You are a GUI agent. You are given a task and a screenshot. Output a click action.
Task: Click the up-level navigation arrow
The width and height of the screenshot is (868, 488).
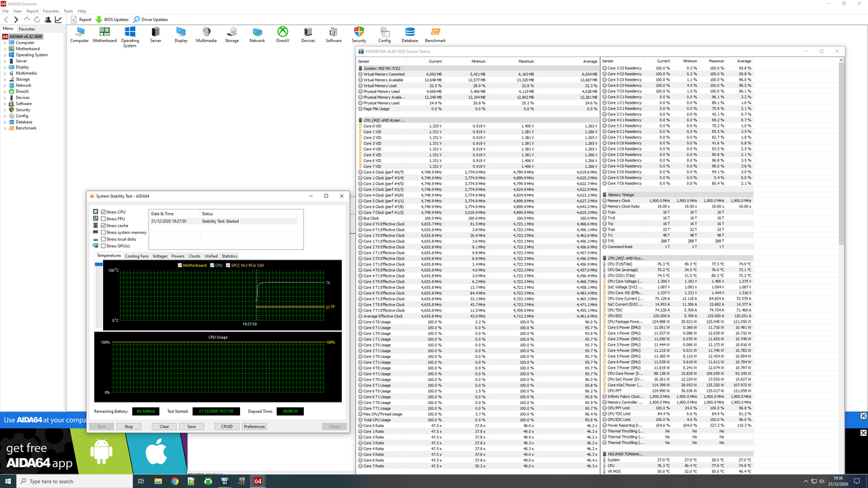(28, 20)
